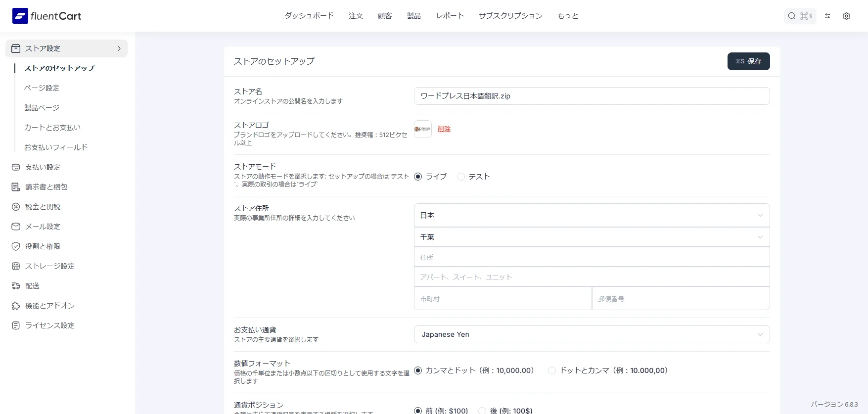Click the swap arrows icon in header
This screenshot has height=414, width=868.
point(827,16)
